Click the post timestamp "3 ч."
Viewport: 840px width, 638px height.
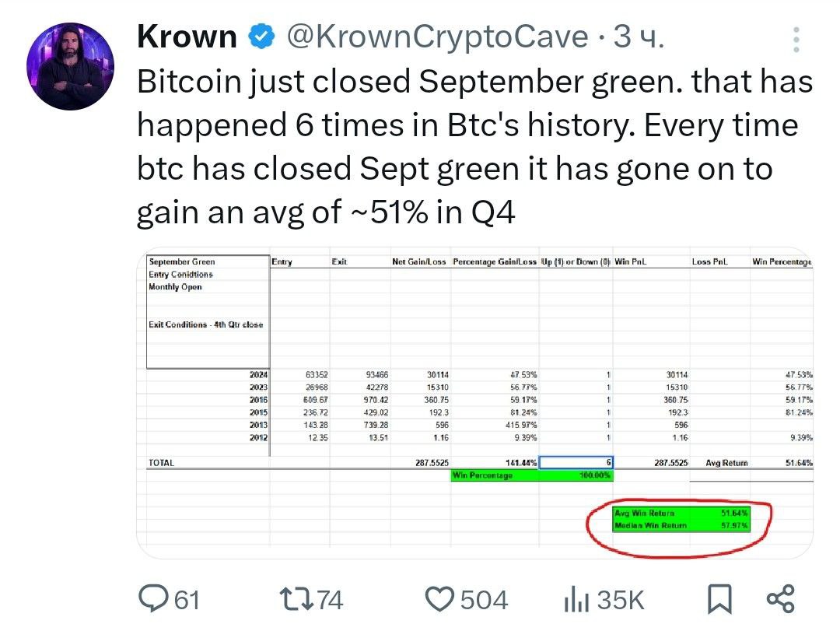639,37
